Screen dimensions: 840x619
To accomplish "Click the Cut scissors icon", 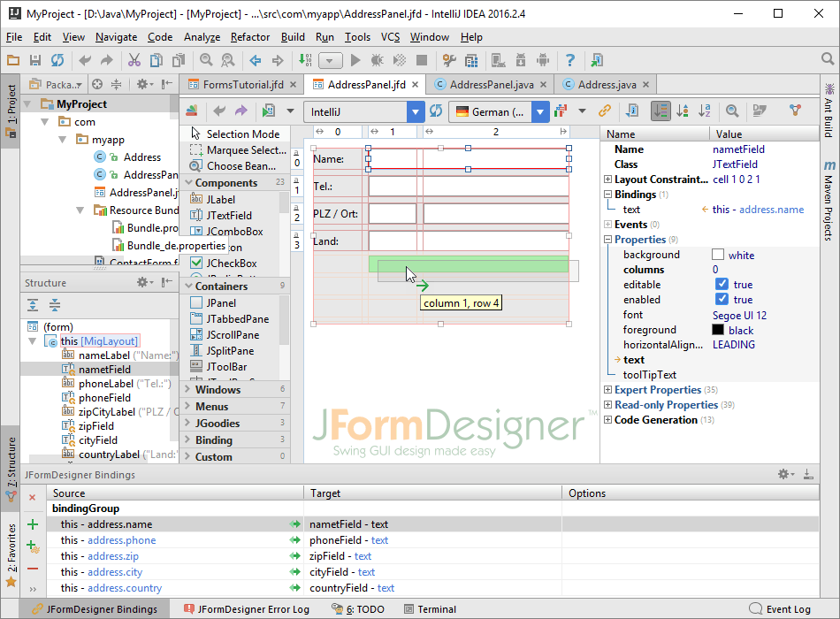I will pyautogui.click(x=134, y=60).
